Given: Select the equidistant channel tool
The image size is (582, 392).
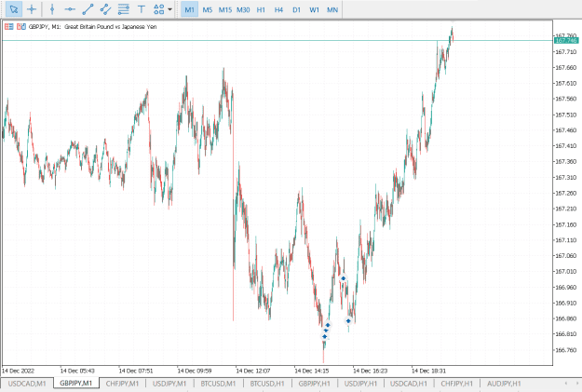Looking at the screenshot, I should click(105, 9).
